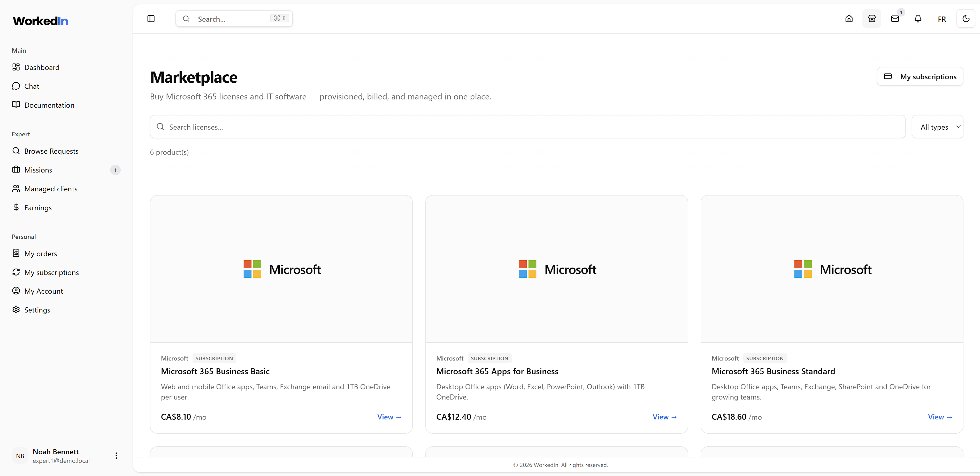Viewport: 980px width, 476px height.
Task: Focus the top Search box
Action: click(234, 19)
